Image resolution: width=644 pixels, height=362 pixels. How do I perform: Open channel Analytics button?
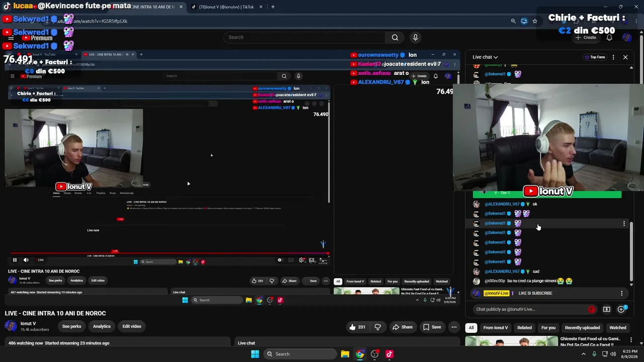[x=102, y=326]
